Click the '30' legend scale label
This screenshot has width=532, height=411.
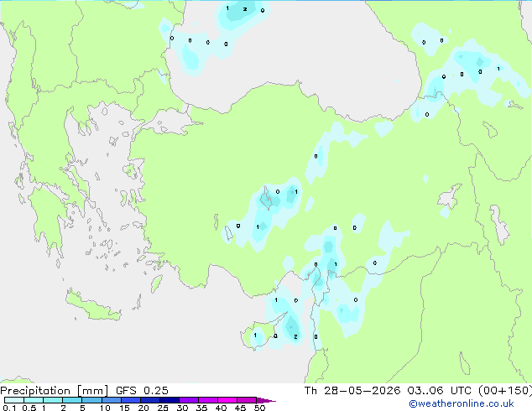pyautogui.click(x=182, y=408)
